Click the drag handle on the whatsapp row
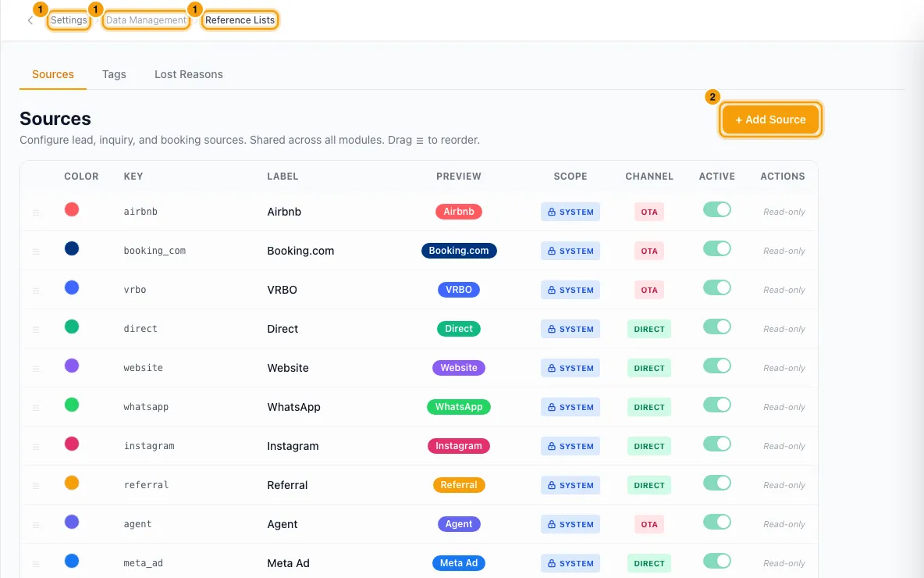This screenshot has width=924, height=578. point(36,408)
